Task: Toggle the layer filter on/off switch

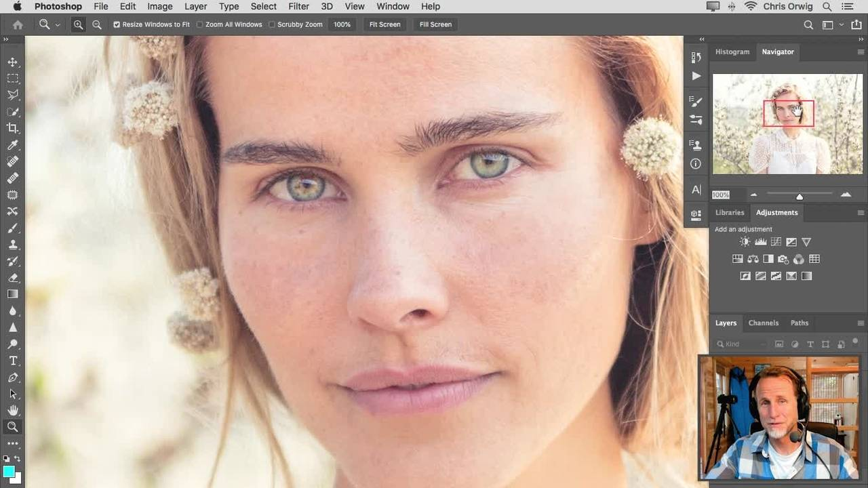Action: point(856,342)
